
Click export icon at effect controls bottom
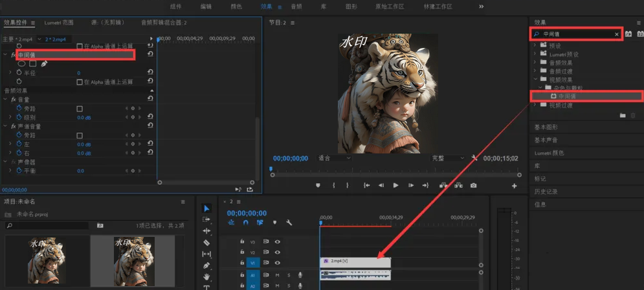click(250, 190)
